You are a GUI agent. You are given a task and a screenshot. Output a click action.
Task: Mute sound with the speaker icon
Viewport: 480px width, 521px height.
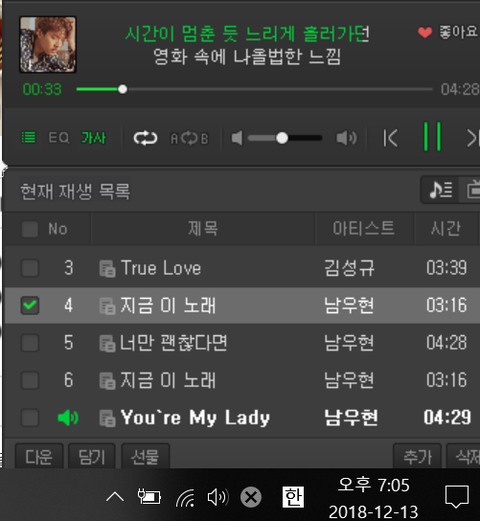click(237, 138)
